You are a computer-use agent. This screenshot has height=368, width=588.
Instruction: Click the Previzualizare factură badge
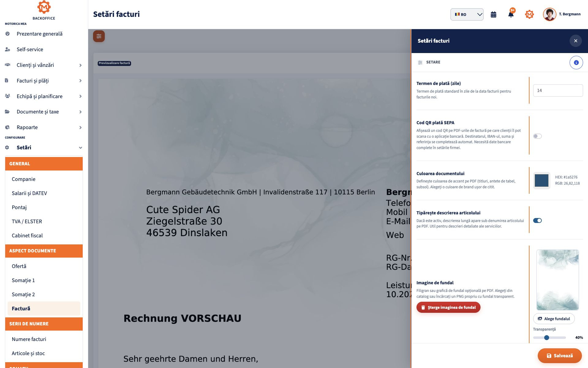(114, 63)
